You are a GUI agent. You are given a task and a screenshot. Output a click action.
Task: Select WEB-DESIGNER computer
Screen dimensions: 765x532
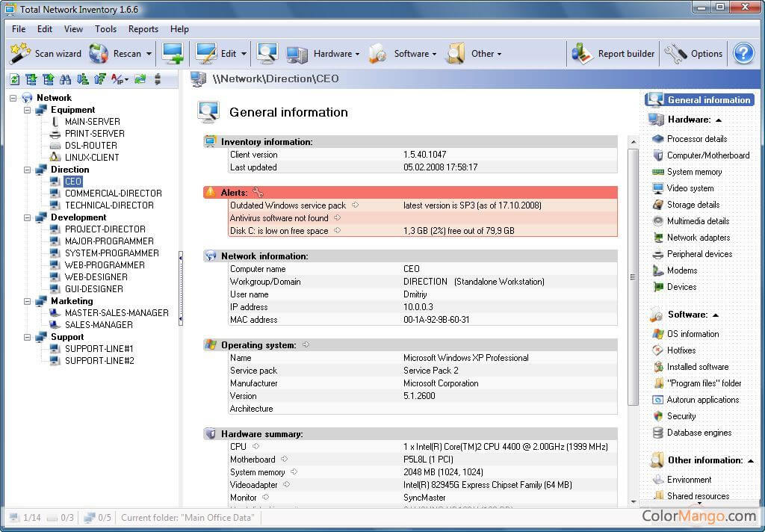[96, 277]
